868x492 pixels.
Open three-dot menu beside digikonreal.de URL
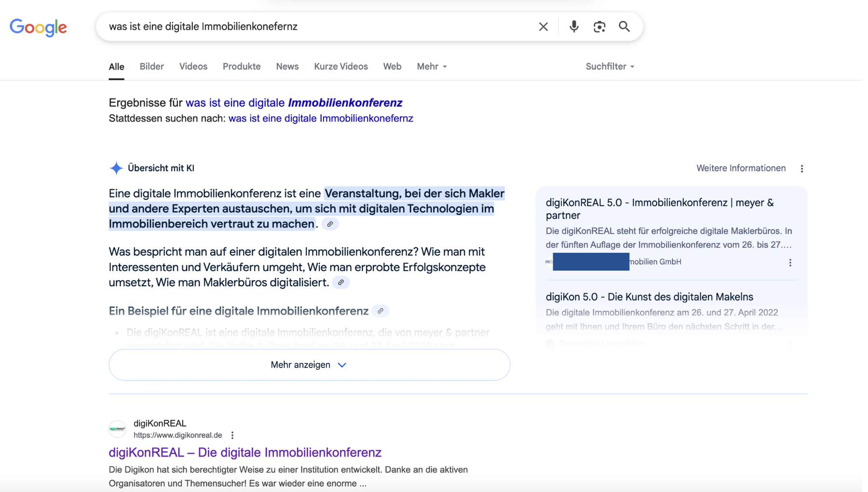[232, 435]
